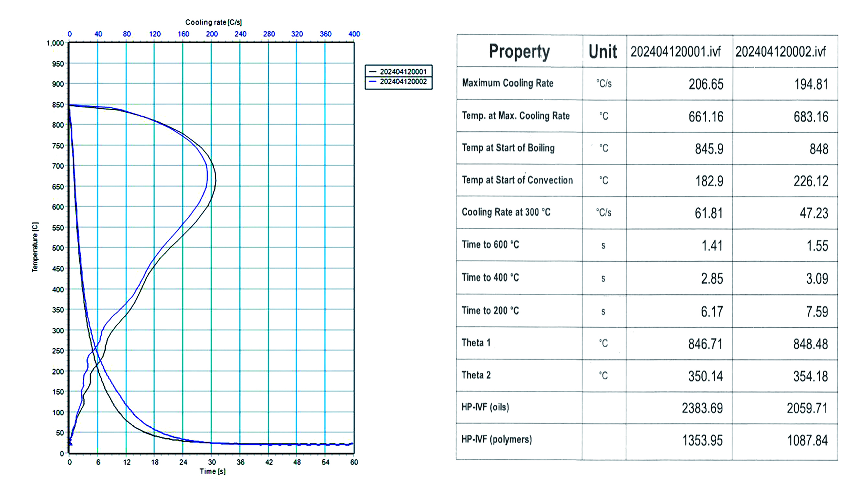
Task: Click the Temperature [C] axis title
Action: [35, 247]
